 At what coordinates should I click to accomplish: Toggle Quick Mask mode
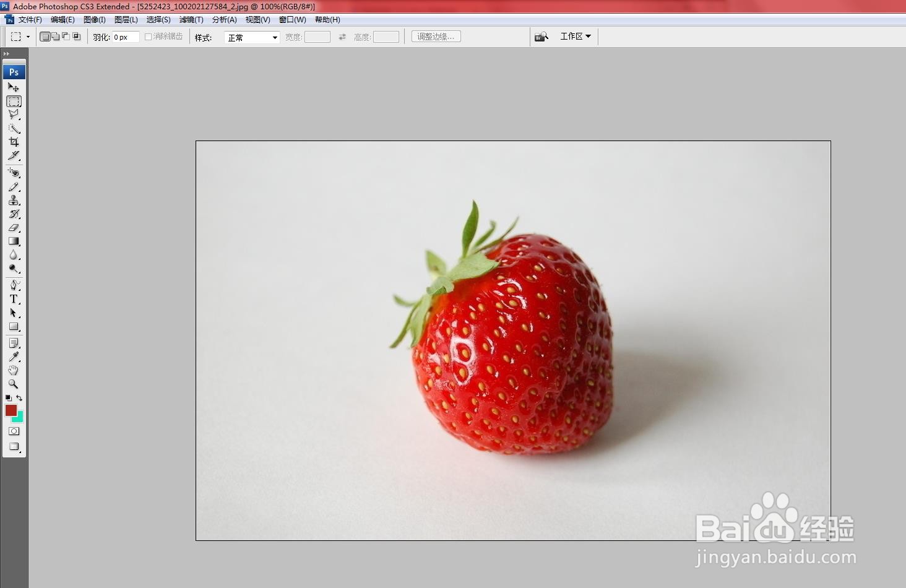(14, 431)
